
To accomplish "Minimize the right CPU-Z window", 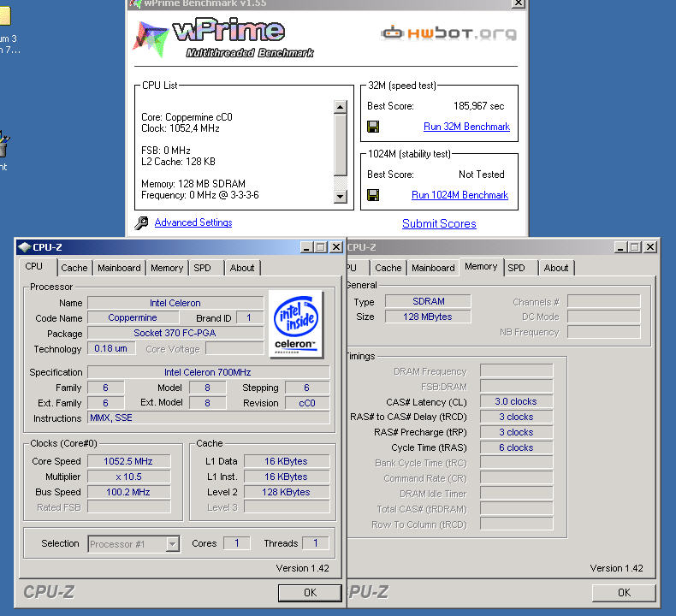I will coord(620,247).
